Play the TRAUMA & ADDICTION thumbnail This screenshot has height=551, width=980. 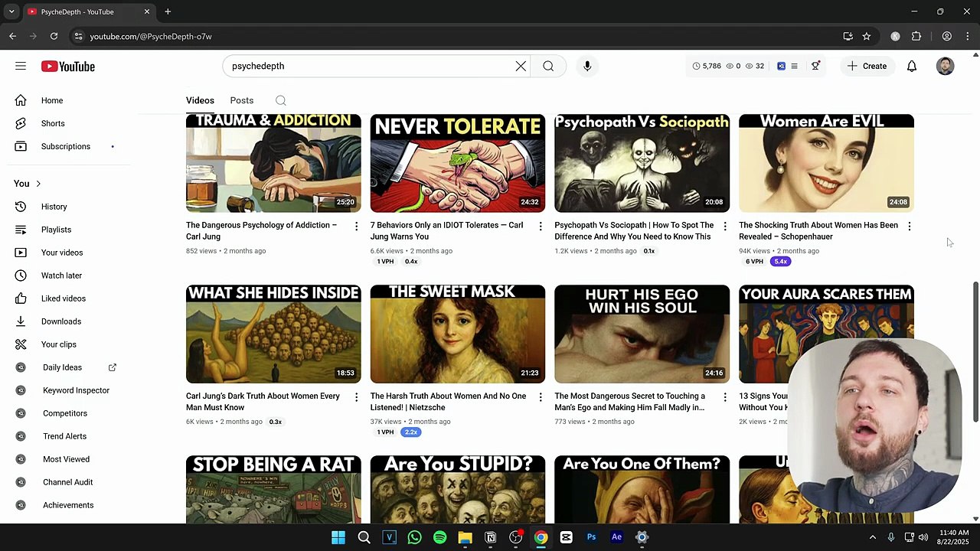tap(273, 163)
